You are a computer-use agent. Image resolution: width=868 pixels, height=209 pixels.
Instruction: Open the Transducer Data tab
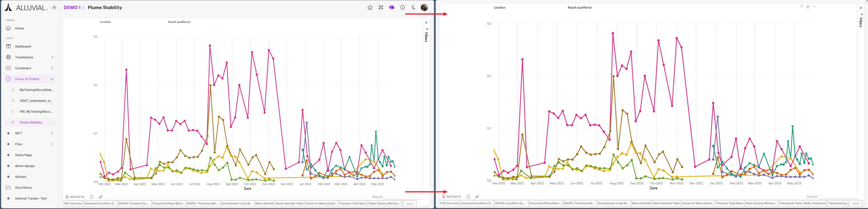pyautogui.click(x=790, y=203)
